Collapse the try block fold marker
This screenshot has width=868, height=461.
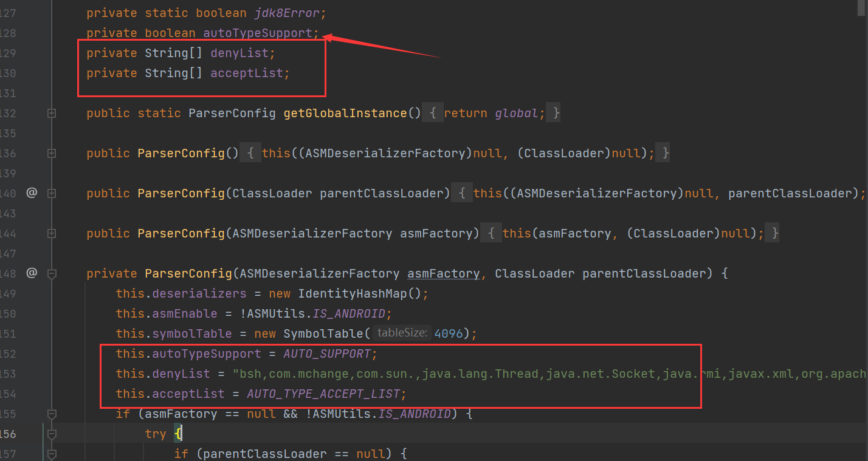(52, 434)
